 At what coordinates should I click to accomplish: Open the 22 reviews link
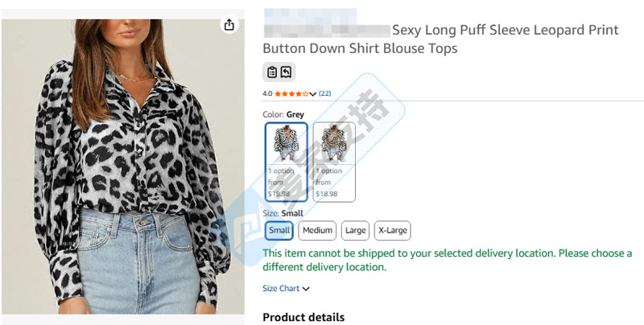pyautogui.click(x=325, y=94)
